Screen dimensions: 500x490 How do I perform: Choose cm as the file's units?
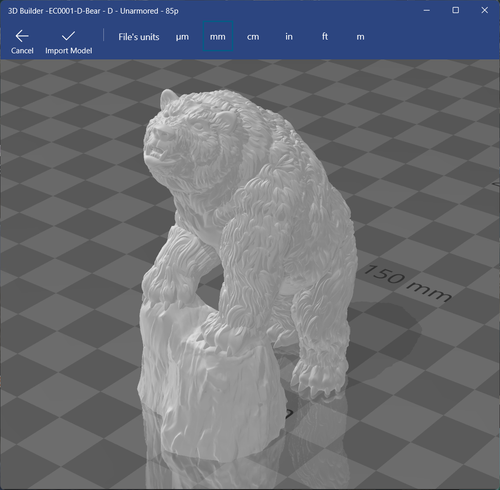[253, 37]
